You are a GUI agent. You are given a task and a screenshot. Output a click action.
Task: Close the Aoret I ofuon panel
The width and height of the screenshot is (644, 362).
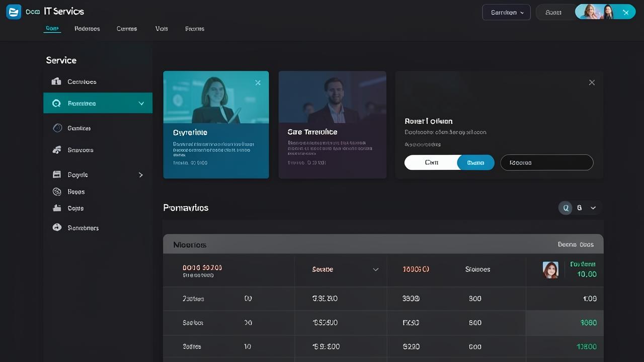pyautogui.click(x=592, y=82)
